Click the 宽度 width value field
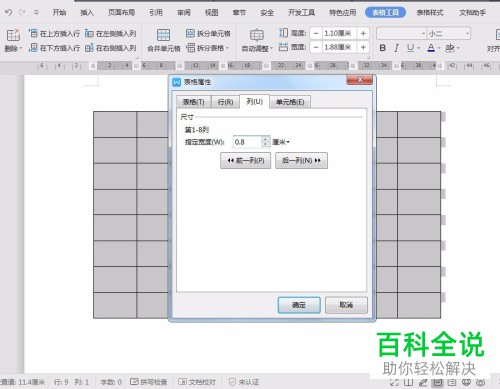Image resolution: width=500 pixels, height=389 pixels. click(x=339, y=47)
